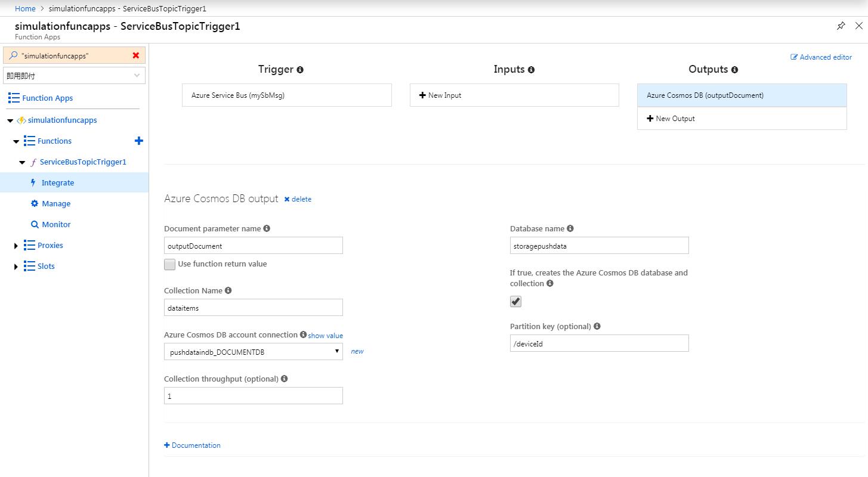
Task: Select the Azure Cosmos DB (outputDocument) output
Action: (x=742, y=95)
